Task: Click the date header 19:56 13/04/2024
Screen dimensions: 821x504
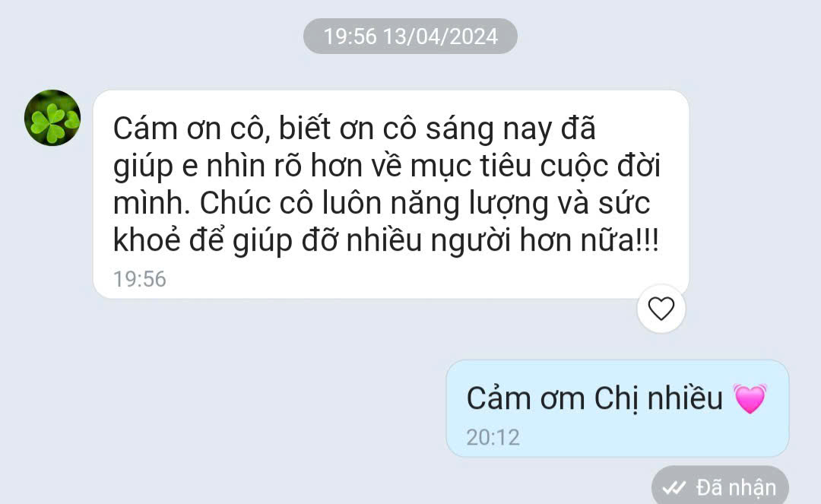Action: click(x=410, y=36)
